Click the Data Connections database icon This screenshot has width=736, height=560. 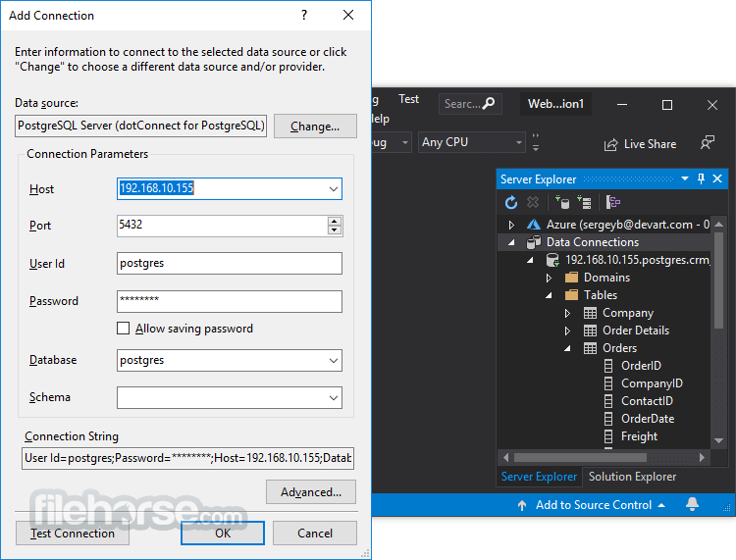(533, 242)
